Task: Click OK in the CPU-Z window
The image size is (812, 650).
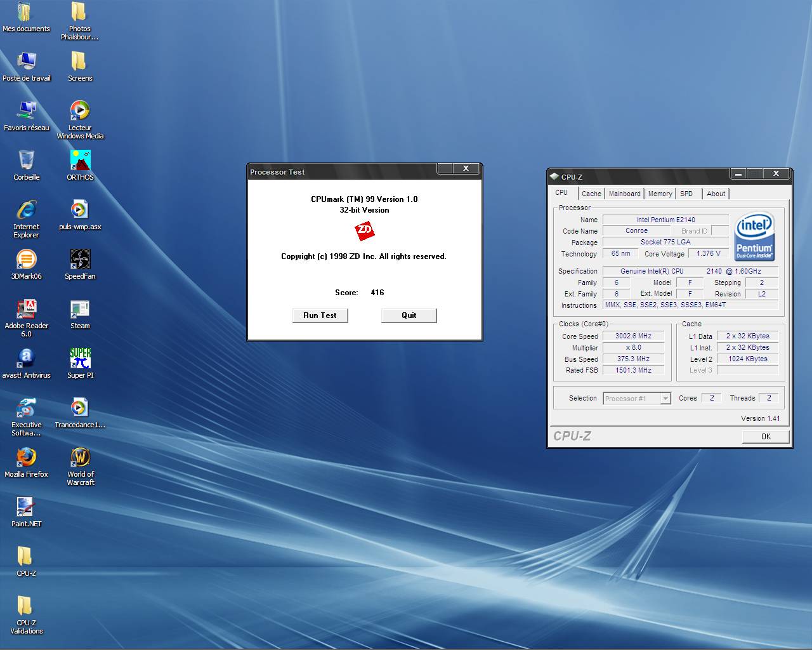Action: point(766,437)
